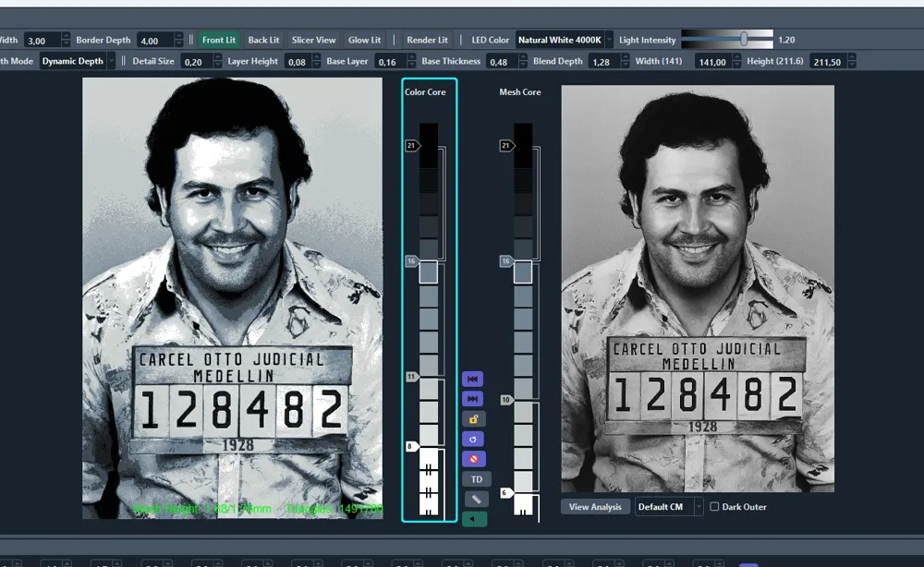Select Color Core marker 11
This screenshot has height=567, width=924.
pos(412,376)
